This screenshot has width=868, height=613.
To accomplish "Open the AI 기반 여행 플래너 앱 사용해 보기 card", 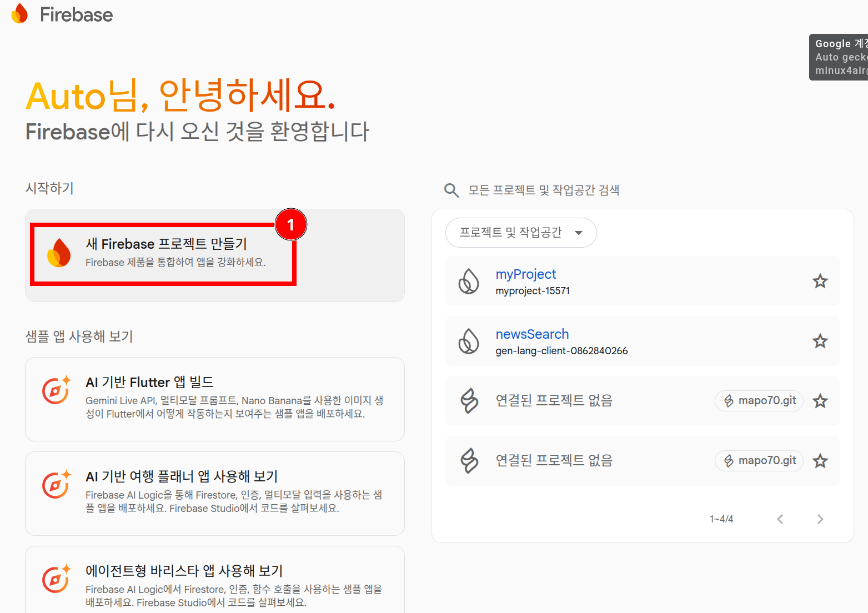I will [x=215, y=494].
